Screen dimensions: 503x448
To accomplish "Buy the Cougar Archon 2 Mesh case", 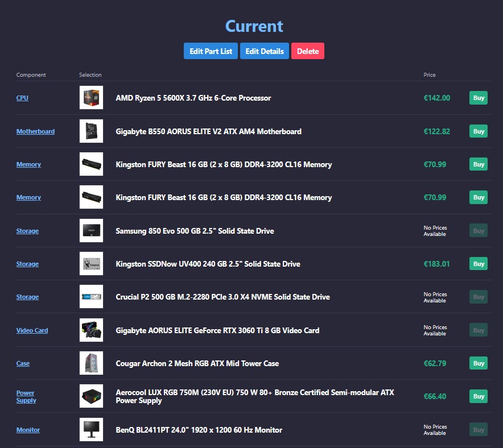I will 479,363.
